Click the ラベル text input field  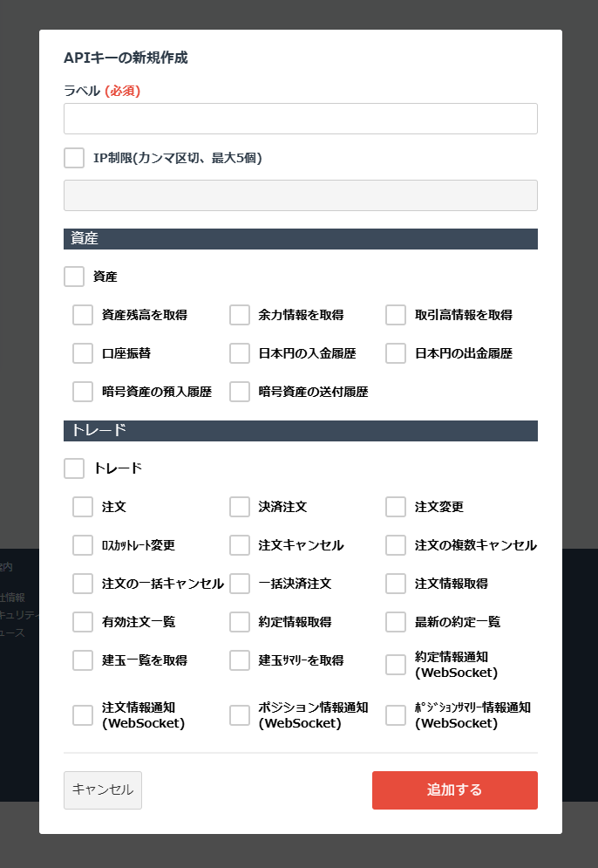click(x=300, y=119)
